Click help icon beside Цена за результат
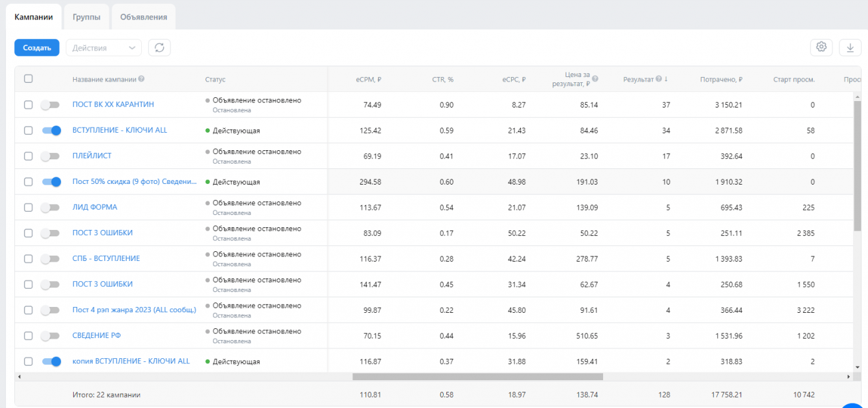Screen dimensions: 868x408 point(595,79)
